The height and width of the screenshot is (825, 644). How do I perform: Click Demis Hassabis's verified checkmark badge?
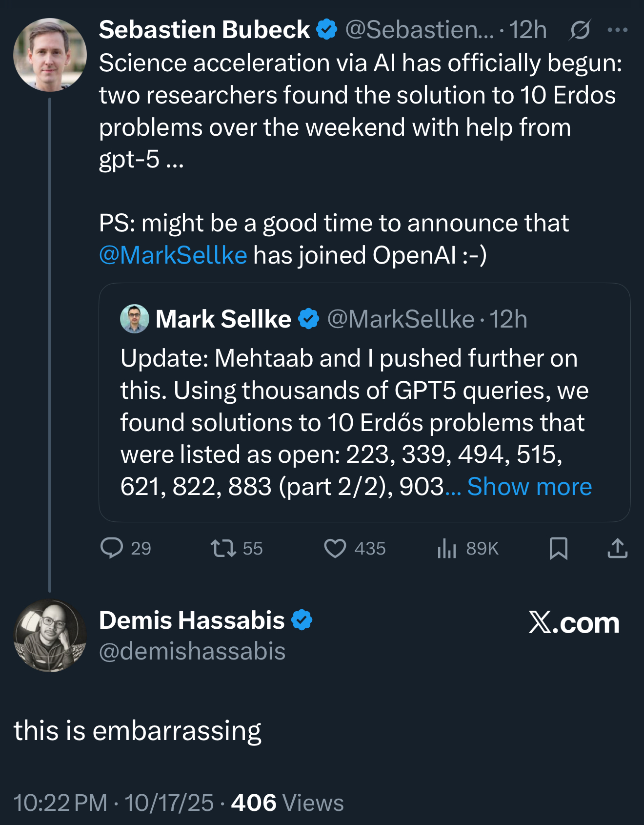pos(302,620)
